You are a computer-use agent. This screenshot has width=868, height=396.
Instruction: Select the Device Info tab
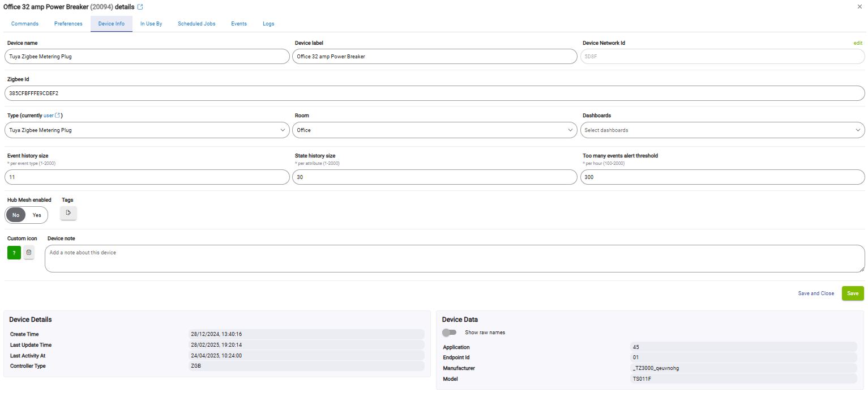tap(112, 24)
